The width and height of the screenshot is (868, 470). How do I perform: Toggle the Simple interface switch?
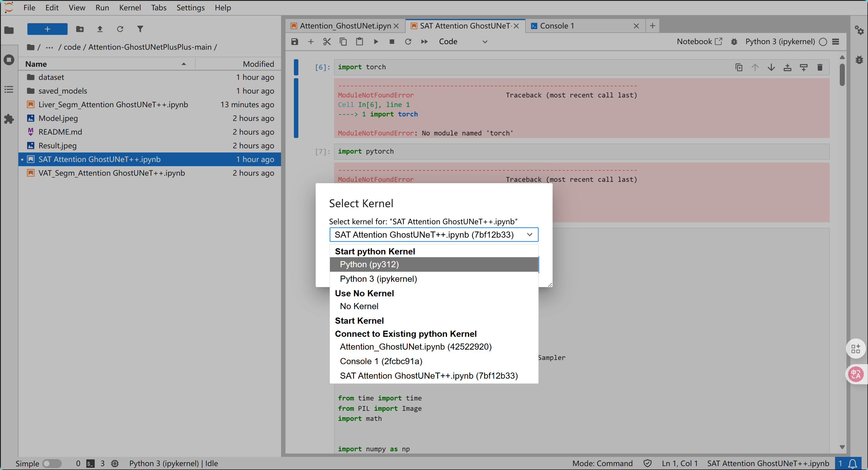click(x=52, y=463)
